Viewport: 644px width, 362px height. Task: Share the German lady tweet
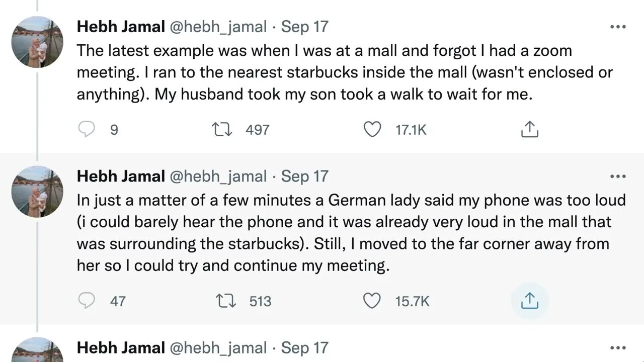[x=529, y=301]
